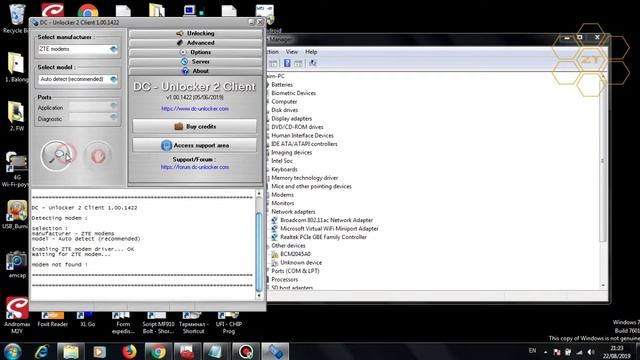Select Computer in the device tree
The width and height of the screenshot is (640, 360).
[x=284, y=102]
